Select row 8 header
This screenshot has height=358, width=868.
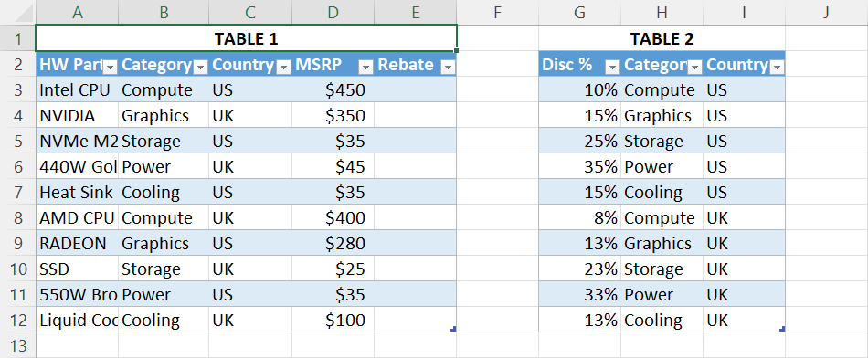pyautogui.click(x=17, y=217)
